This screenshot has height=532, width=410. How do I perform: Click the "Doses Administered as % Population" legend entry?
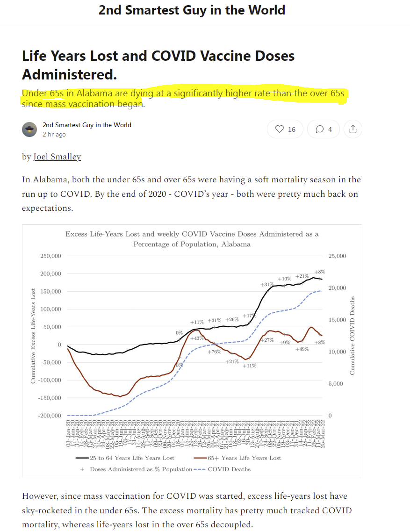coord(140,469)
